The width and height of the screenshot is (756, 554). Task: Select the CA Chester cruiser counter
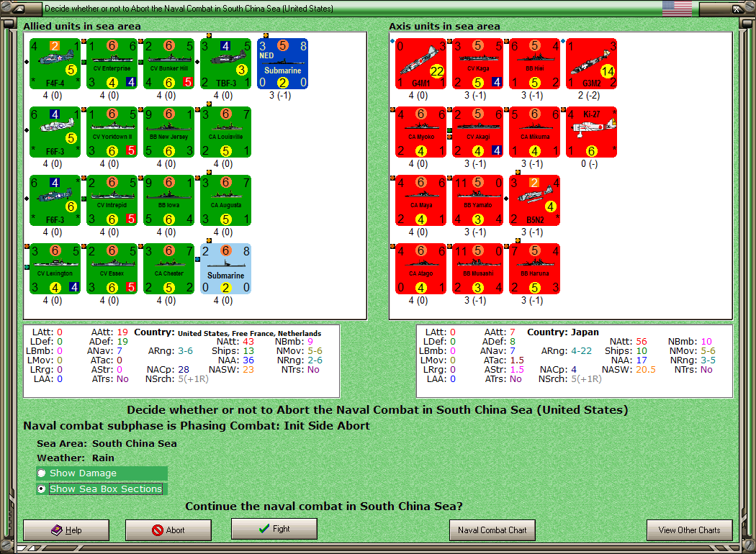pyautogui.click(x=168, y=269)
